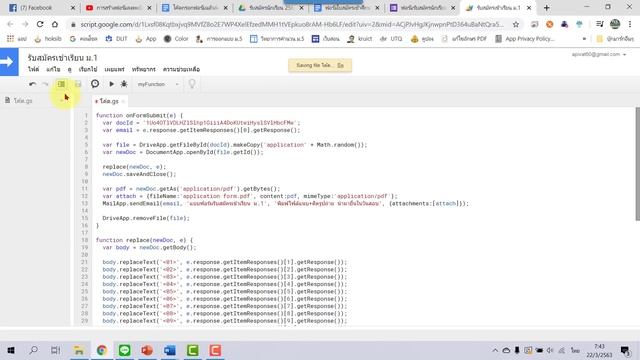Bookmark this page with the star icon

pyautogui.click(x=516, y=24)
